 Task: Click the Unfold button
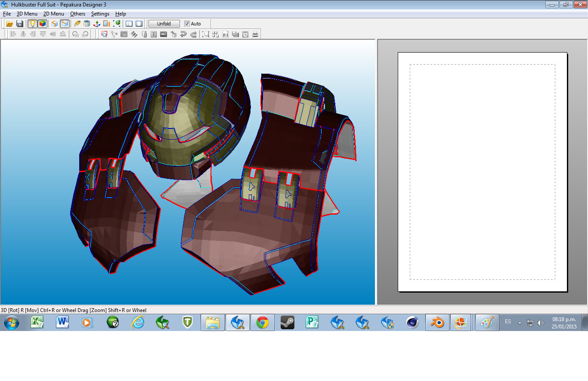point(164,24)
